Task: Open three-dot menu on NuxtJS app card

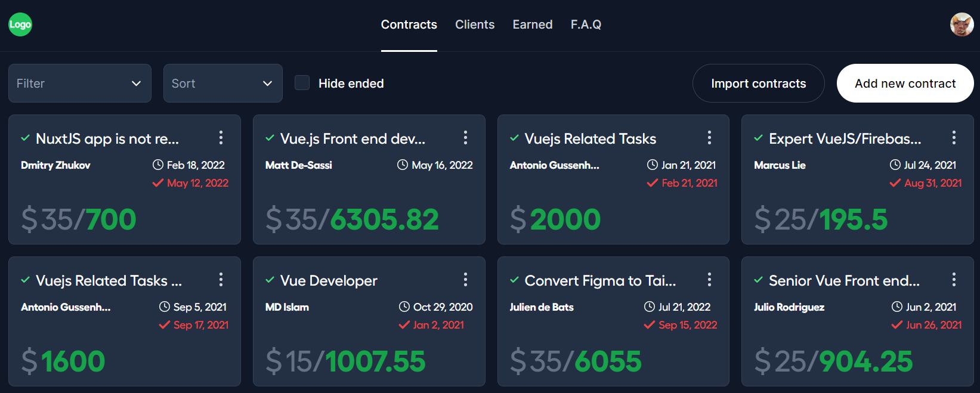Action: click(221, 138)
